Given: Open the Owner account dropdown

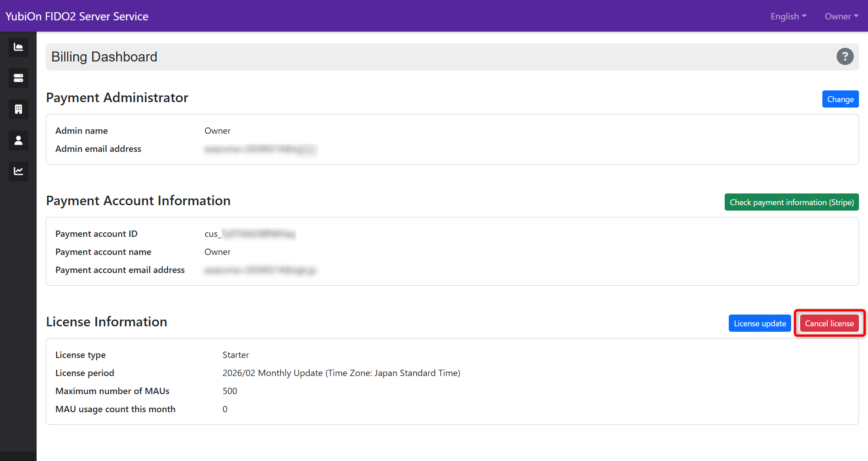Looking at the screenshot, I should 841,16.
